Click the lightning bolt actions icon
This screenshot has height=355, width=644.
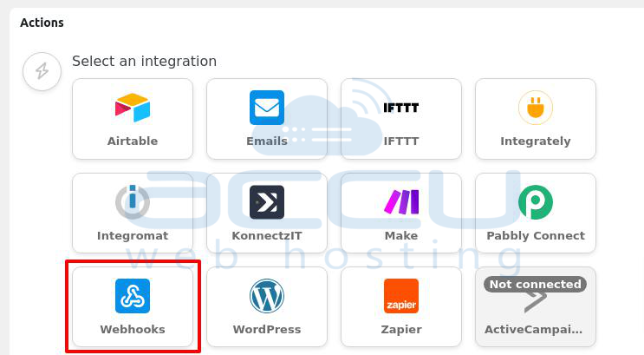click(42, 71)
